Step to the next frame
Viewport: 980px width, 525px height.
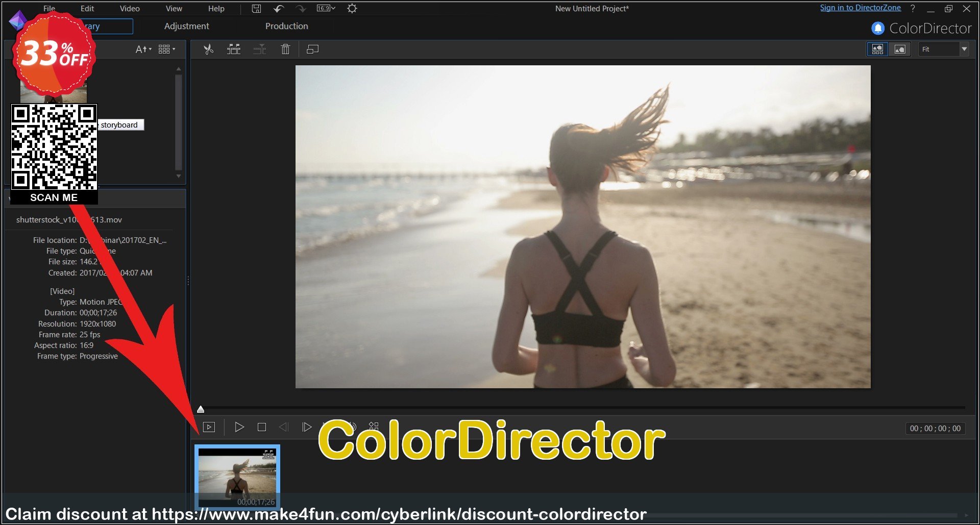(307, 427)
